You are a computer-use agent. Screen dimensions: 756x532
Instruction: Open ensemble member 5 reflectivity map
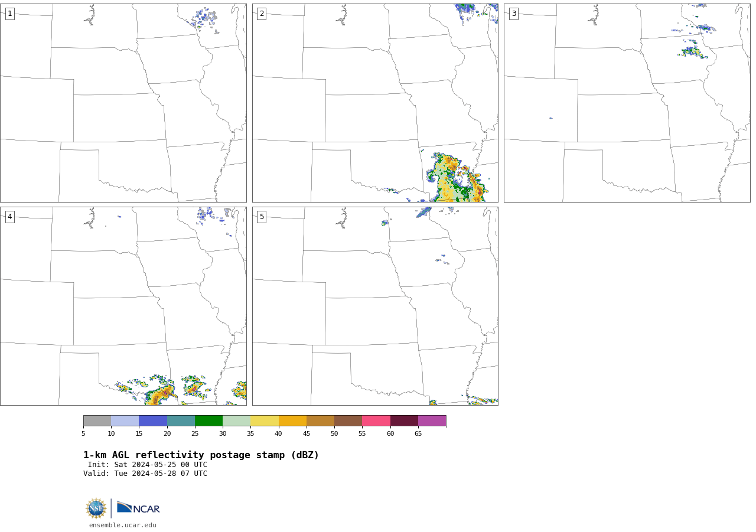pos(375,306)
